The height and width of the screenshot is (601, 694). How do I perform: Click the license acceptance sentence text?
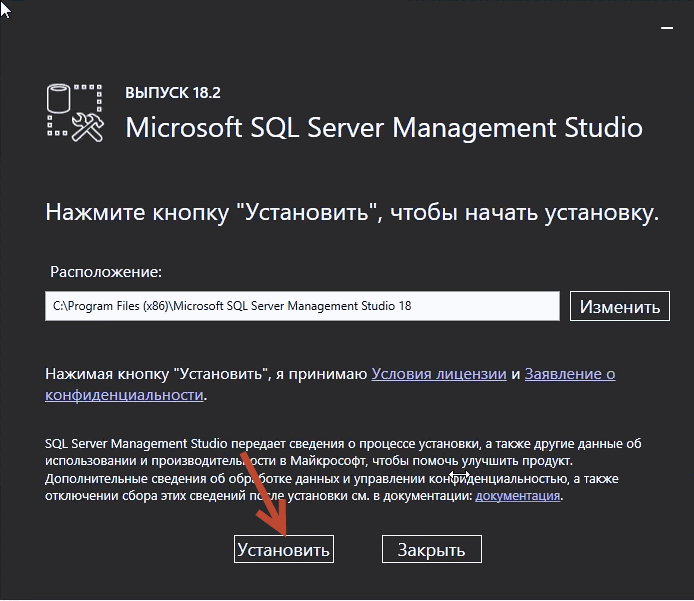coord(330,384)
